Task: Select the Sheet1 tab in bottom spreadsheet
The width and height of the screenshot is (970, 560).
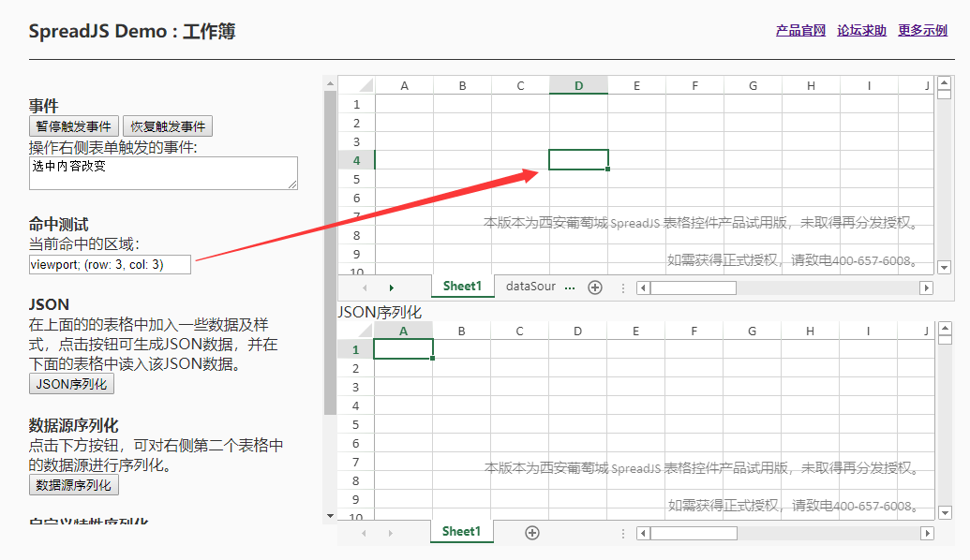Action: 461,532
